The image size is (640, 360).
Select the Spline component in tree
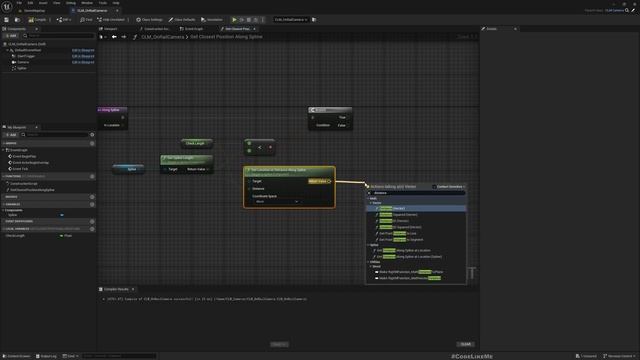point(22,68)
